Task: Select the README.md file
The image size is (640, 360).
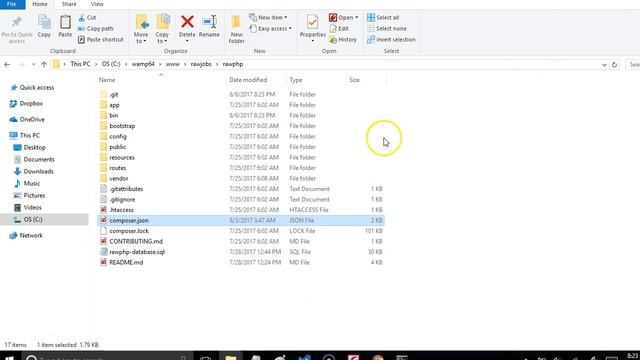Action: coord(241,262)
